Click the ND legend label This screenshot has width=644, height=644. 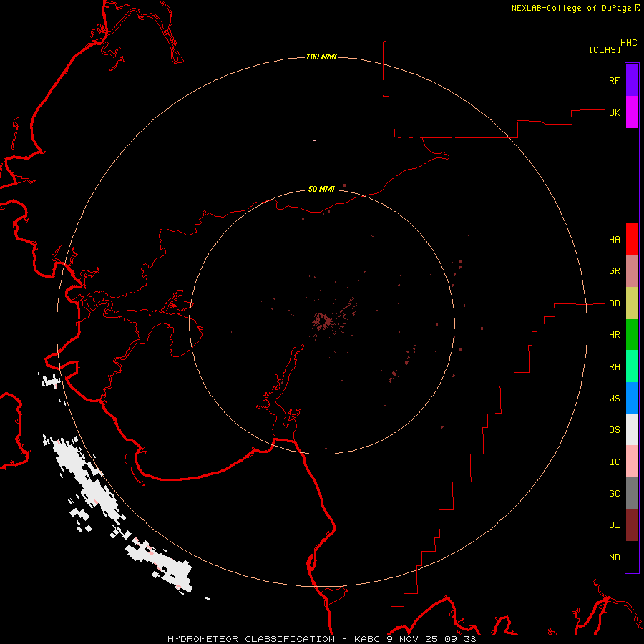615,557
